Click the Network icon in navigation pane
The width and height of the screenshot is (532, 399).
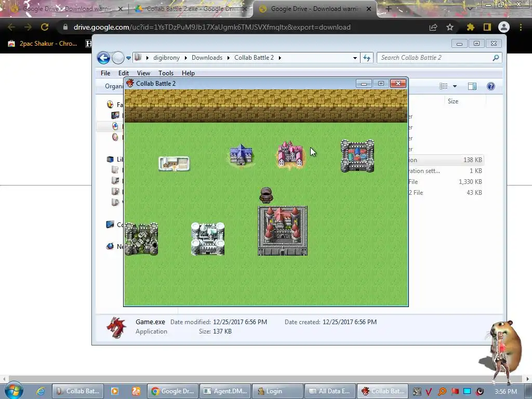(x=110, y=246)
